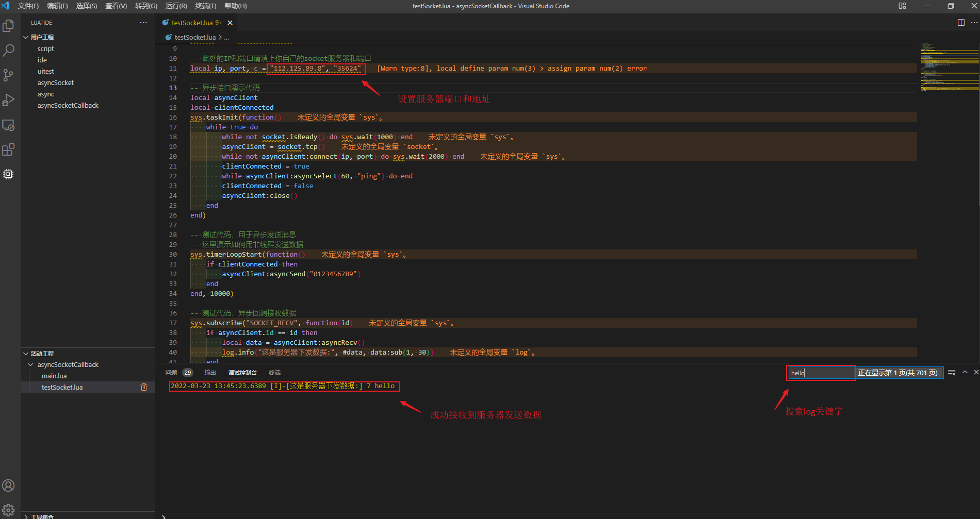
Task: Click the log line ending with hello
Action: (x=283, y=386)
